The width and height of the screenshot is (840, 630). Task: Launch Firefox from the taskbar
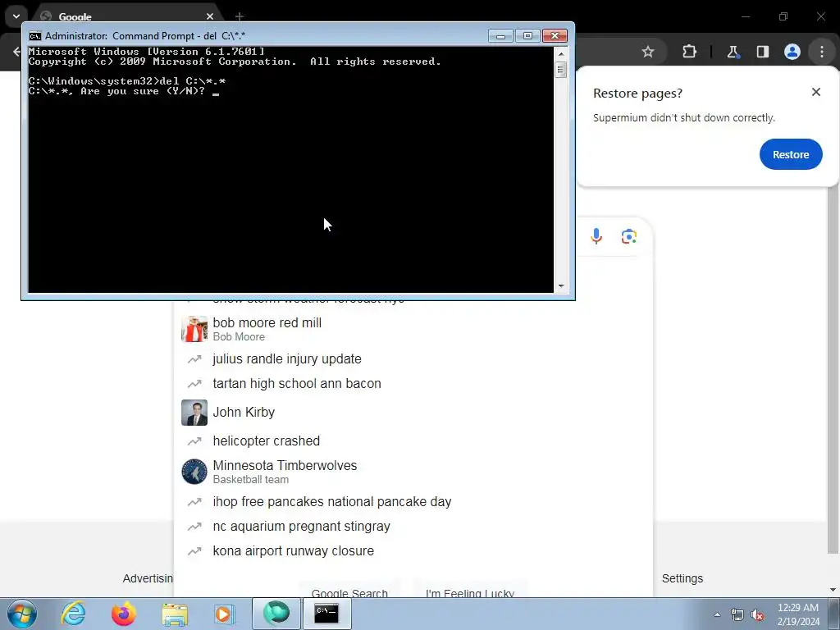coord(123,614)
